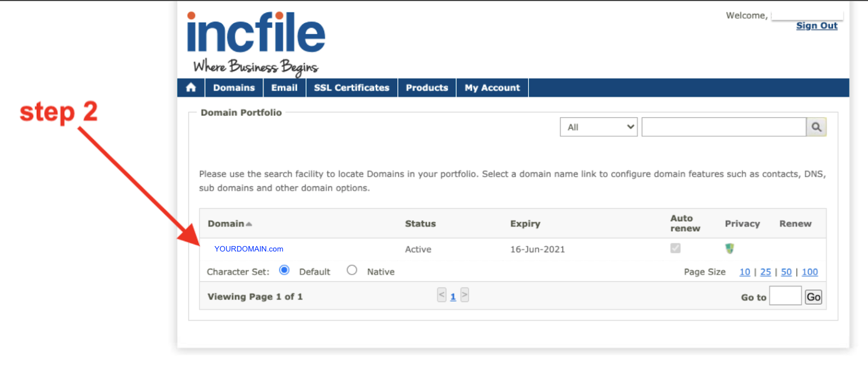Click the Privacy column header
The height and width of the screenshot is (374, 868).
742,223
